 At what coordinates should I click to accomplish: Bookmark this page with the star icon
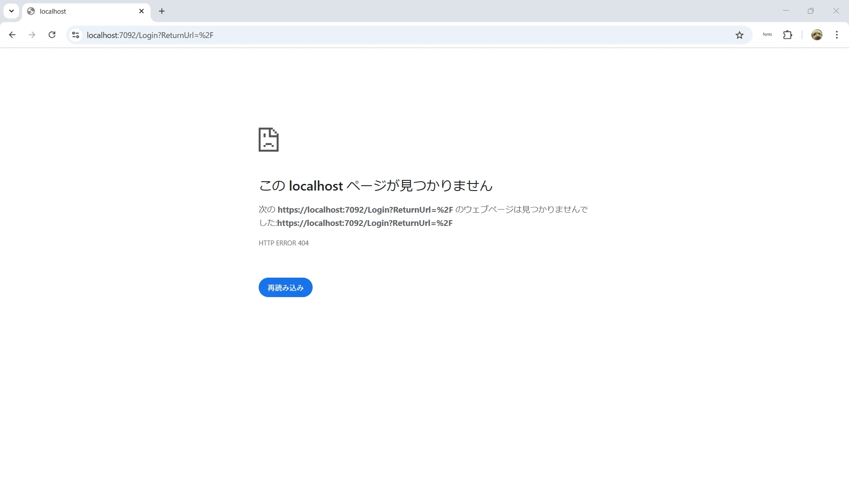(739, 35)
